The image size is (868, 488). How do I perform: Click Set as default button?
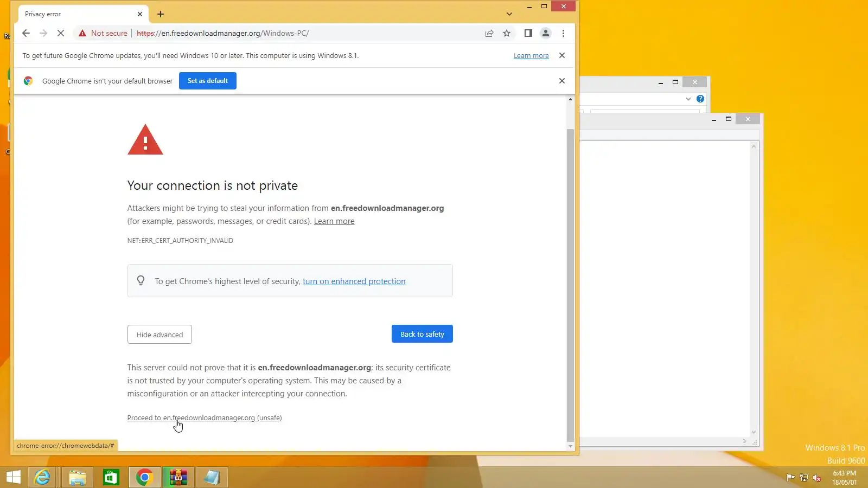[208, 81]
